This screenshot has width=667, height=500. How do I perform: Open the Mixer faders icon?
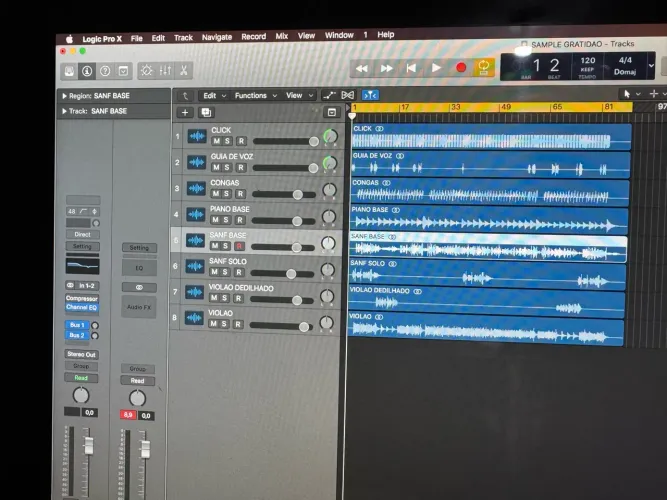(x=165, y=70)
